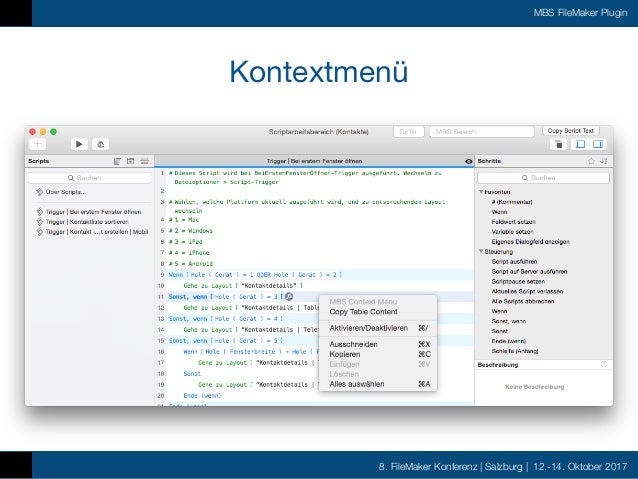
Task: Select Ende (wenn) step
Action: pyautogui.click(x=509, y=341)
